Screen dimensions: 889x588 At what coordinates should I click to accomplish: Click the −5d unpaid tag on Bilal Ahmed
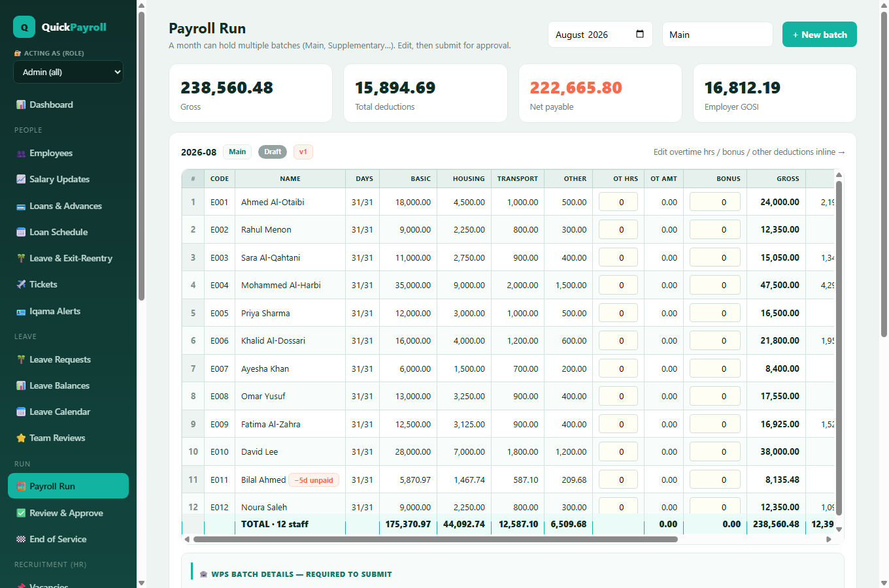point(314,480)
